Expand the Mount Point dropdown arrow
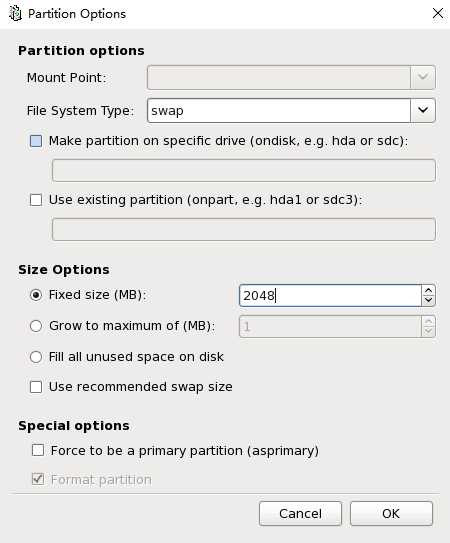 [x=423, y=77]
